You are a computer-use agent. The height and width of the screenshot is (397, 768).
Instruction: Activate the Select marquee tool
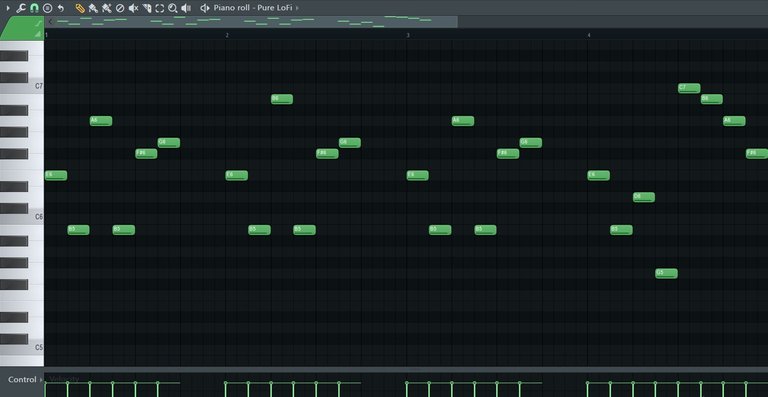coord(160,8)
